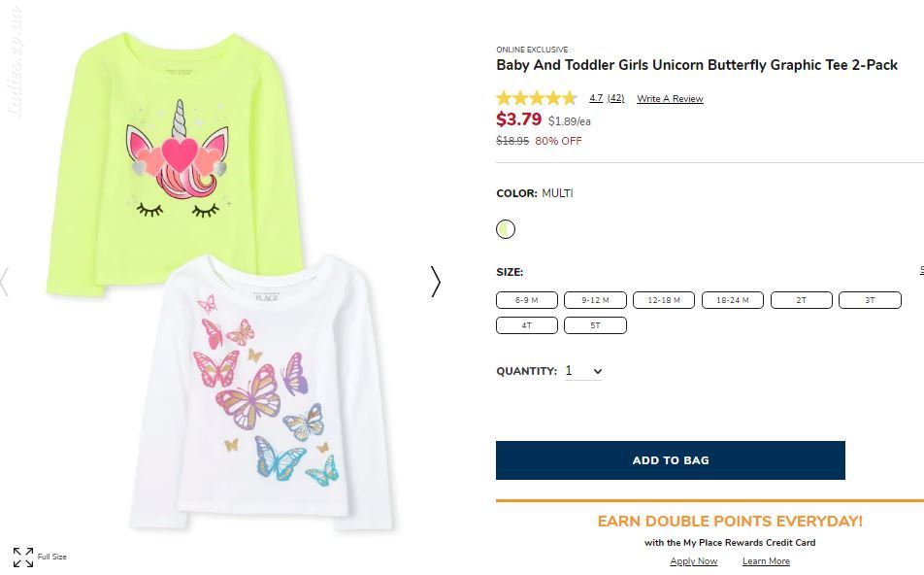This screenshot has height=575, width=924.
Task: Choose size 6-9 M
Action: [x=527, y=300]
